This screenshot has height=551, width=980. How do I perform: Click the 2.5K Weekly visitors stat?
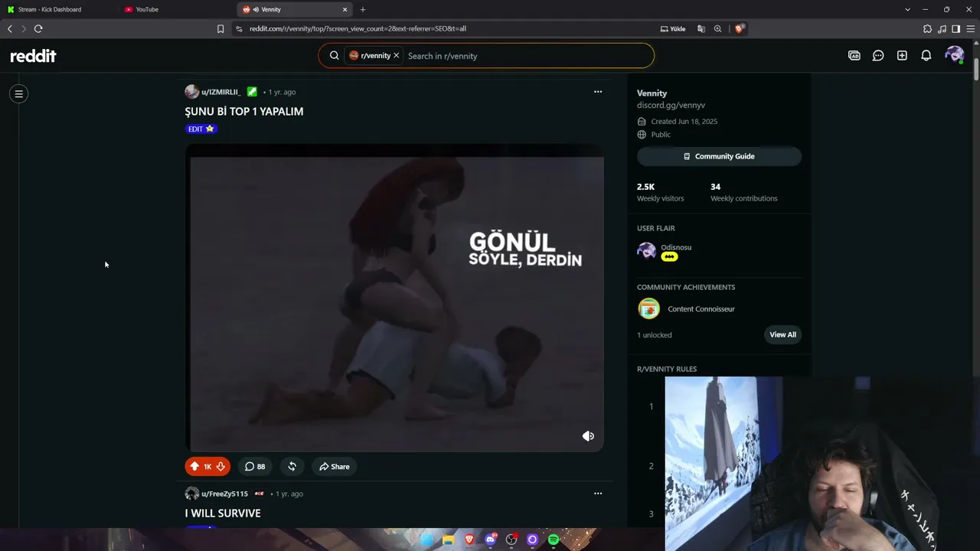tap(660, 192)
